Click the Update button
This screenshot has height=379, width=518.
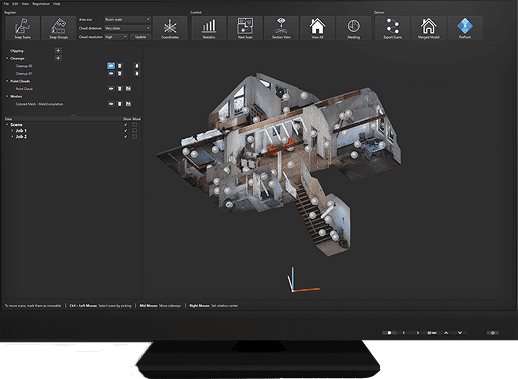click(x=140, y=37)
